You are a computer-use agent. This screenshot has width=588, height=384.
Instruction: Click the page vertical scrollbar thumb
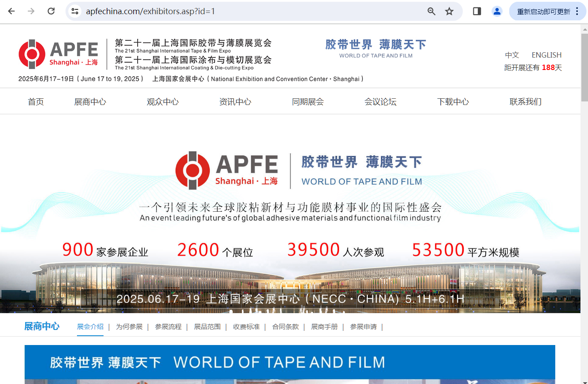584,66
